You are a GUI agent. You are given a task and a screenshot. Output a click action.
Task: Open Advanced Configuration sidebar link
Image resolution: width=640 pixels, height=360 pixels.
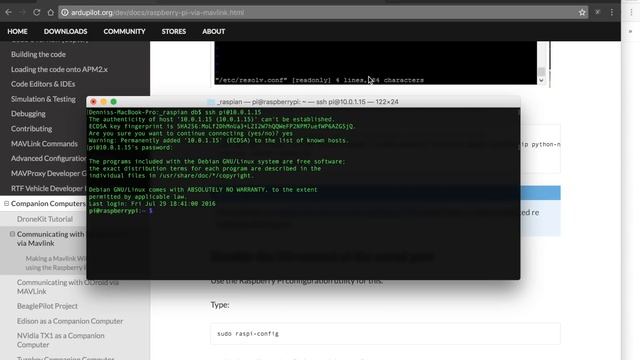[48, 158]
